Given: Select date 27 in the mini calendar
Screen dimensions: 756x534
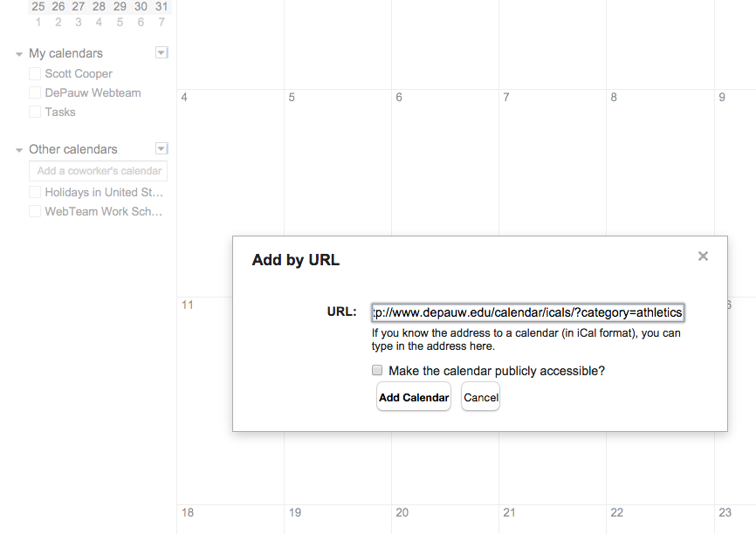Looking at the screenshot, I should [79, 7].
